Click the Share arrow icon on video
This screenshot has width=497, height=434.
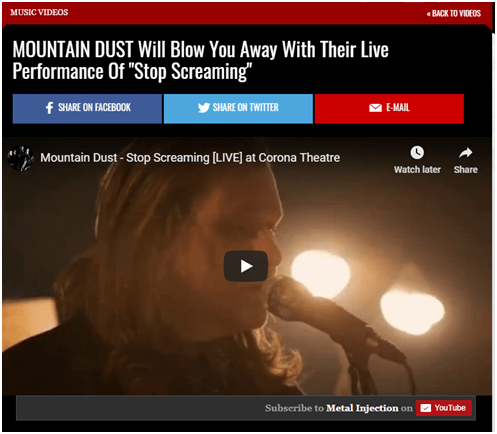click(465, 153)
